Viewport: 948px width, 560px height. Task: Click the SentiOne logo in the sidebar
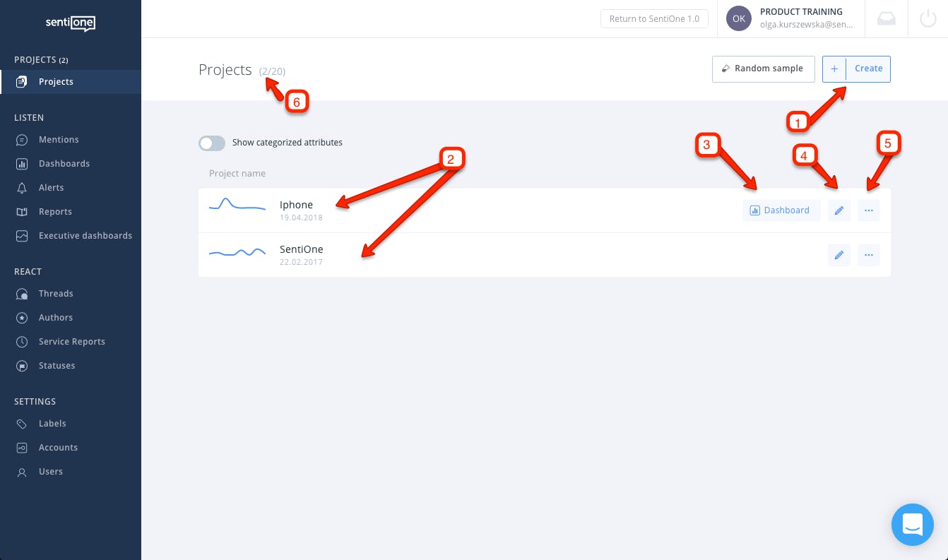71,23
